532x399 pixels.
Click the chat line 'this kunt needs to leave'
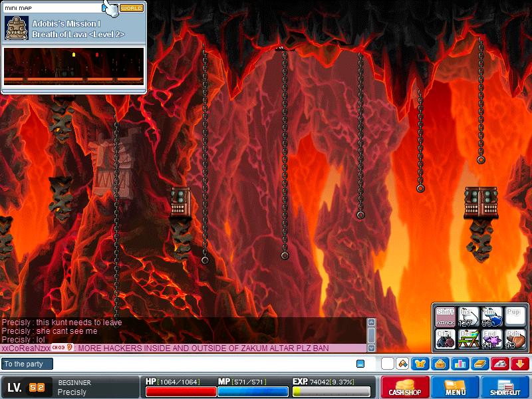click(x=62, y=323)
